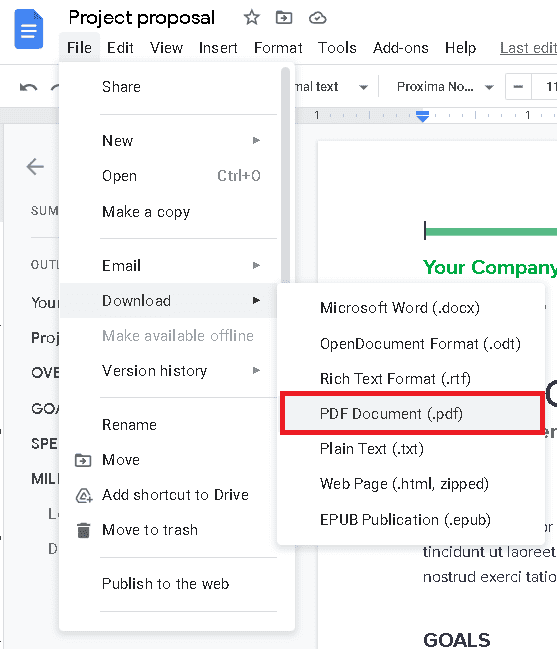Open the File menu
The height and width of the screenshot is (649, 557).
click(79, 48)
